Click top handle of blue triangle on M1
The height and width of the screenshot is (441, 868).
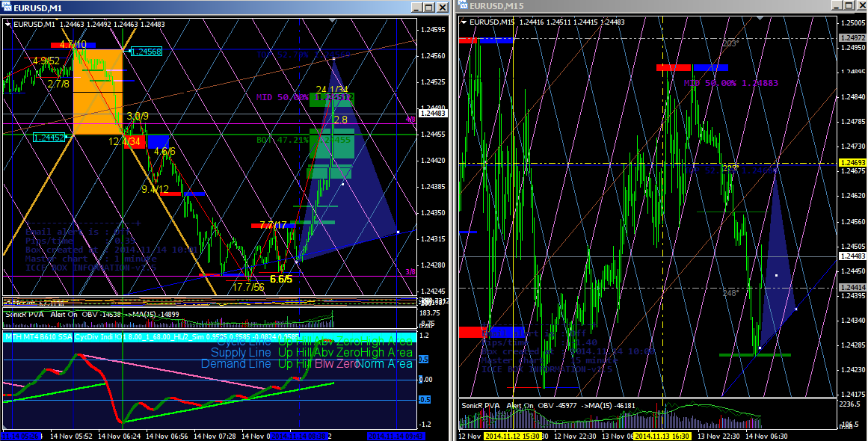[x=333, y=58]
